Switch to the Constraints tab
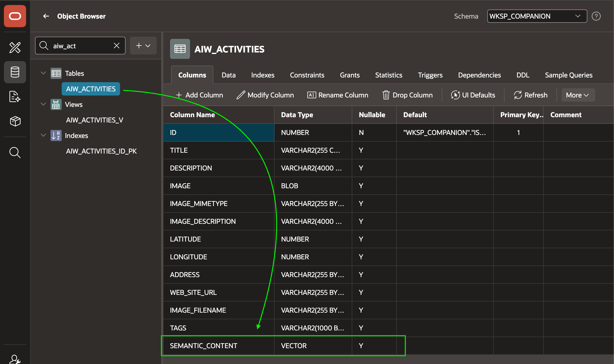 (307, 75)
